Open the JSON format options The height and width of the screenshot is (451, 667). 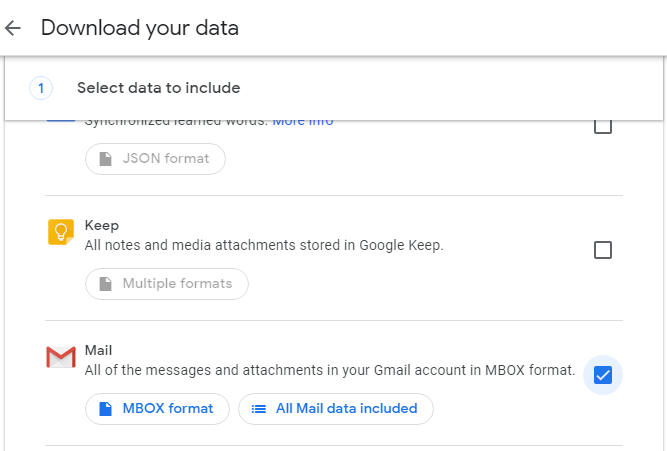coord(155,159)
